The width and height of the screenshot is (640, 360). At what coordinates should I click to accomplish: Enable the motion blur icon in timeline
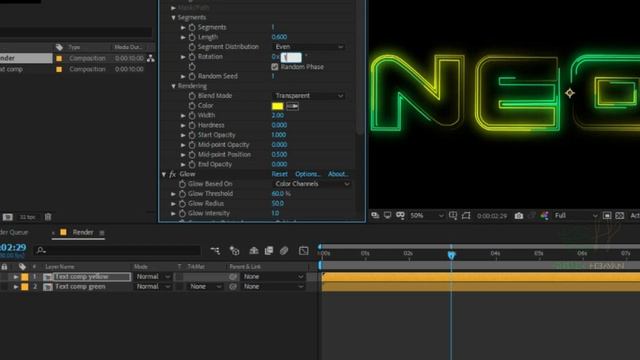pyautogui.click(x=284, y=251)
